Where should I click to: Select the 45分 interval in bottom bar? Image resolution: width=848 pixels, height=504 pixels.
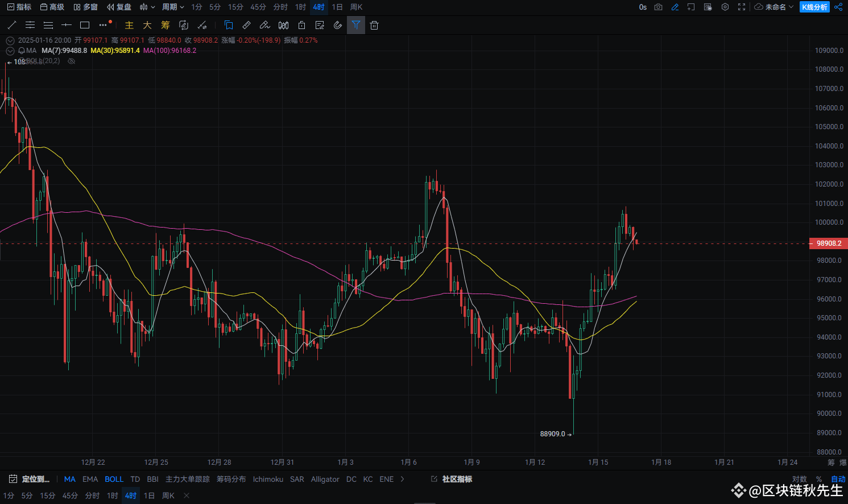[x=70, y=495]
